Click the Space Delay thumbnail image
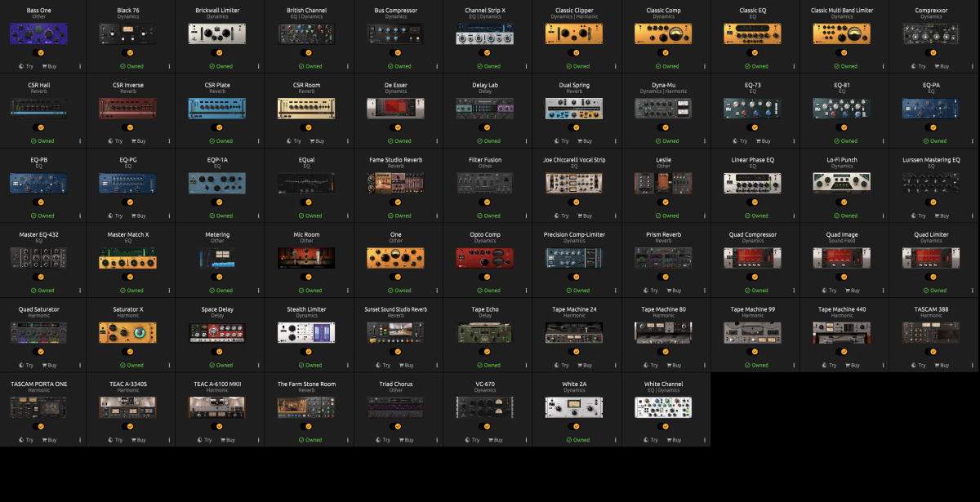The width and height of the screenshot is (980, 502). click(217, 332)
